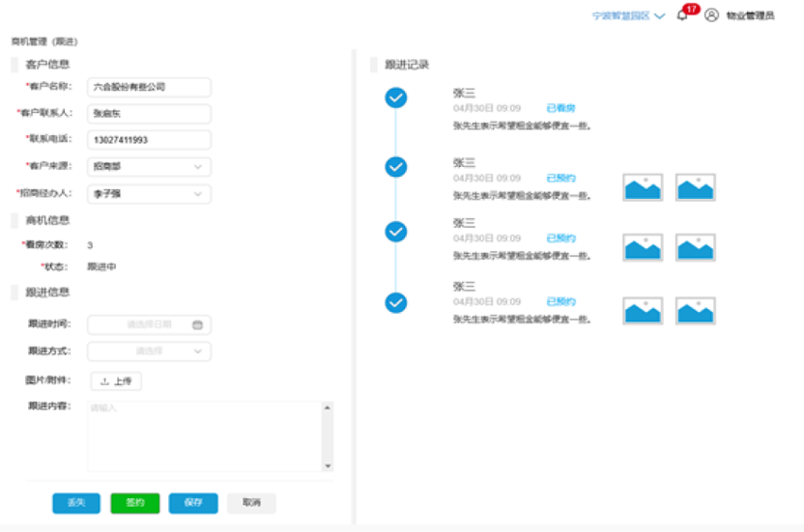Open second image thumbnail in last follow-up record
Viewport: 804px width, 532px height.
pyautogui.click(x=696, y=311)
